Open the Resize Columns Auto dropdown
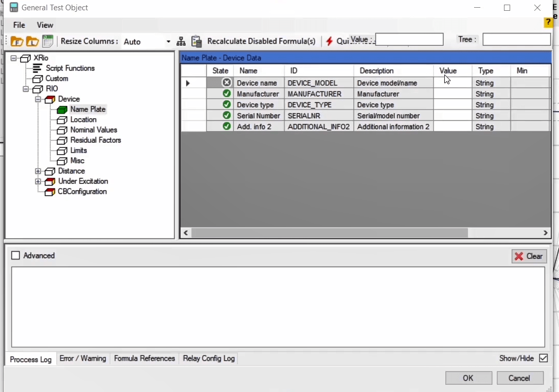 coord(168,42)
